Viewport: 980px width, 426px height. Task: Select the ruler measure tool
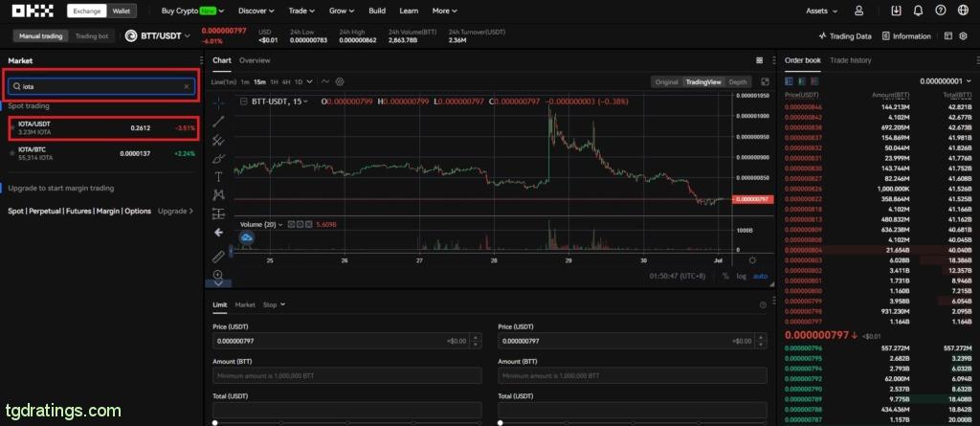(x=218, y=257)
